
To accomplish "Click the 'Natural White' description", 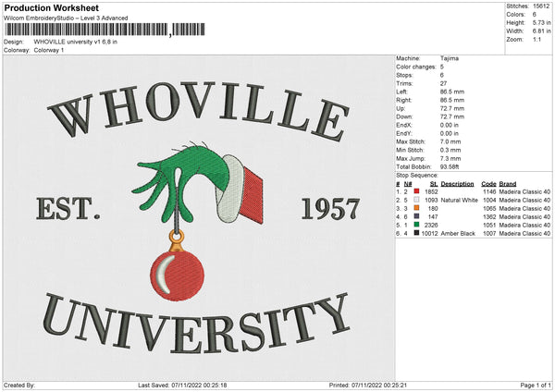I will coord(460,201).
